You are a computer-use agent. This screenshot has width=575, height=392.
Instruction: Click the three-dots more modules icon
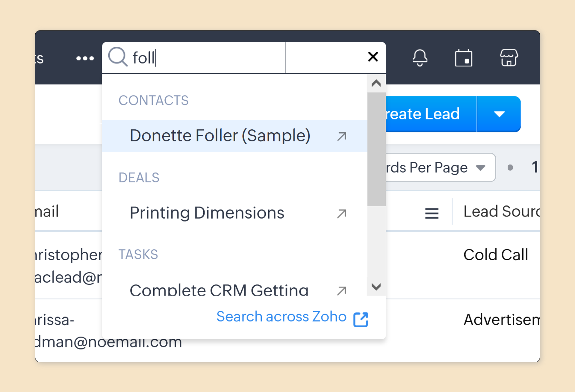tap(85, 58)
